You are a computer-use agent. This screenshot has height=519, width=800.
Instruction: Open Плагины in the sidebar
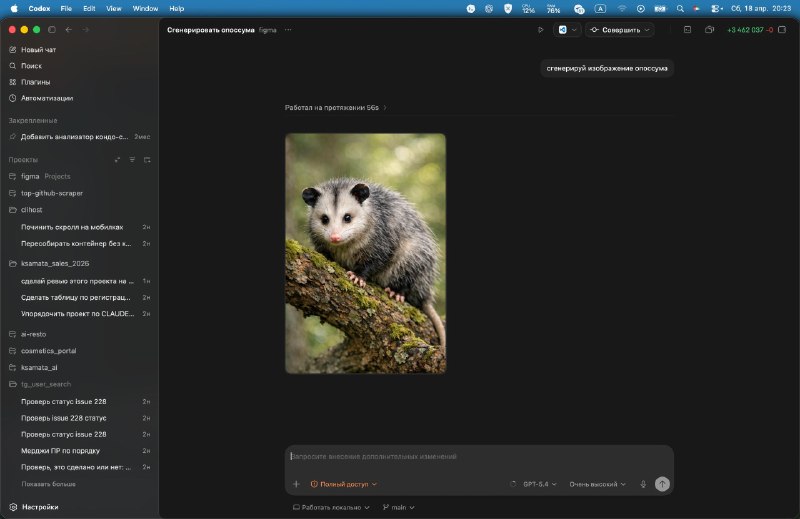click(36, 82)
